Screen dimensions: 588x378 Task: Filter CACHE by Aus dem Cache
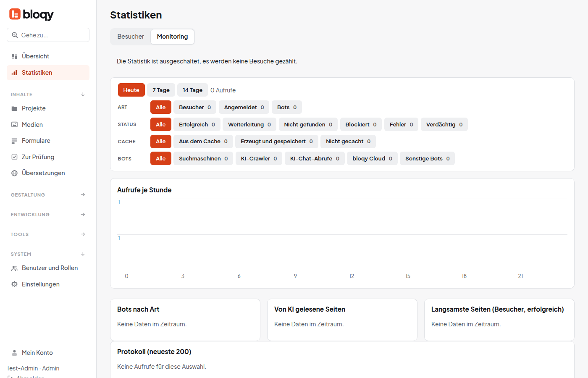coord(203,141)
